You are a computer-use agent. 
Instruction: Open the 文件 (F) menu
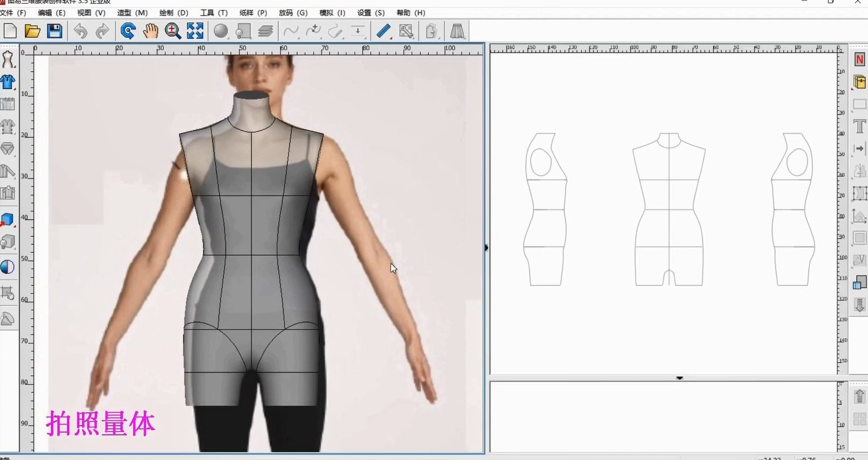point(13,12)
